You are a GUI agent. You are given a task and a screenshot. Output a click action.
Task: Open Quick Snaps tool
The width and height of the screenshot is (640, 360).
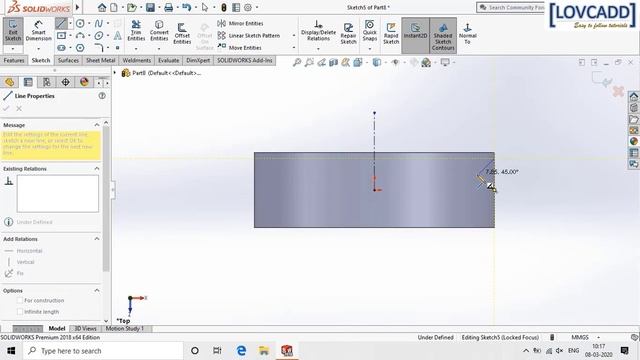tap(370, 31)
